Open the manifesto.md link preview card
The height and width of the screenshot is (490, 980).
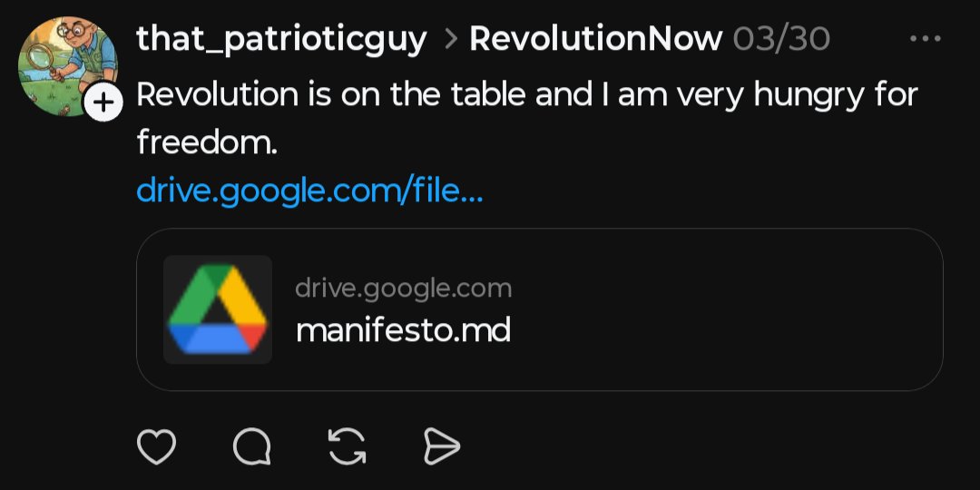pyautogui.click(x=539, y=309)
